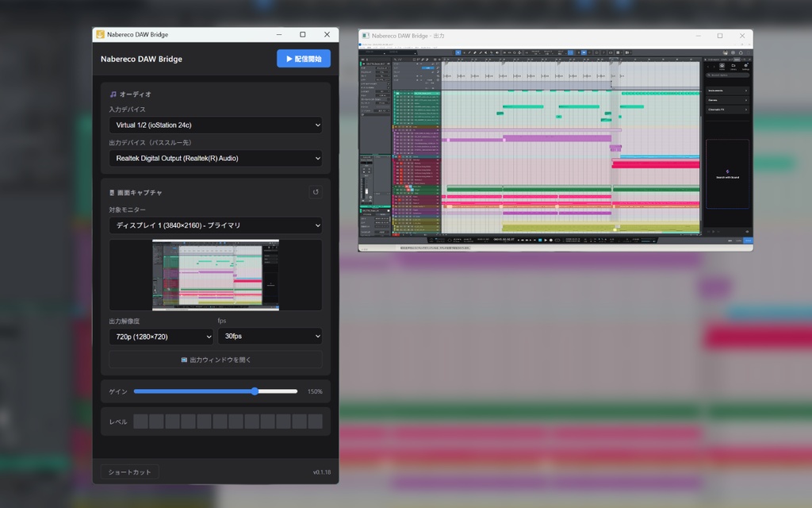The image size is (812, 508).
Task: Click the レベル level meter bar
Action: click(x=228, y=421)
